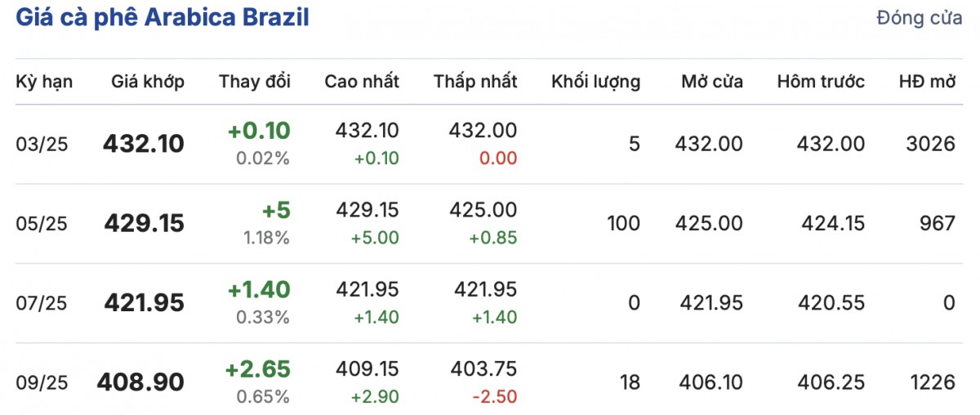The height and width of the screenshot is (415, 980).
Task: Select the 03/25 contract row
Action: point(42,145)
